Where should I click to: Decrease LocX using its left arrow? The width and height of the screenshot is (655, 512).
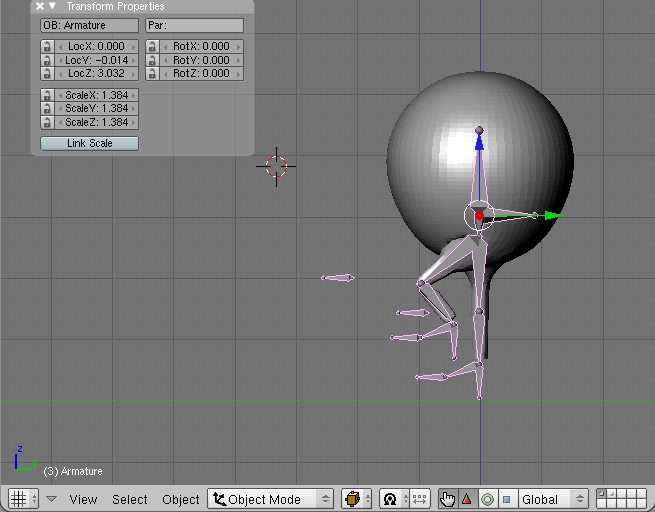tap(60, 46)
